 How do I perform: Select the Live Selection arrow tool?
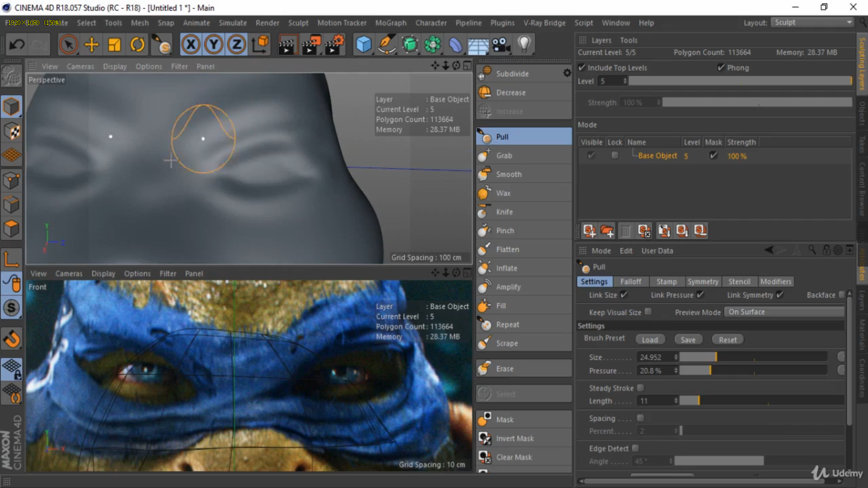point(69,44)
